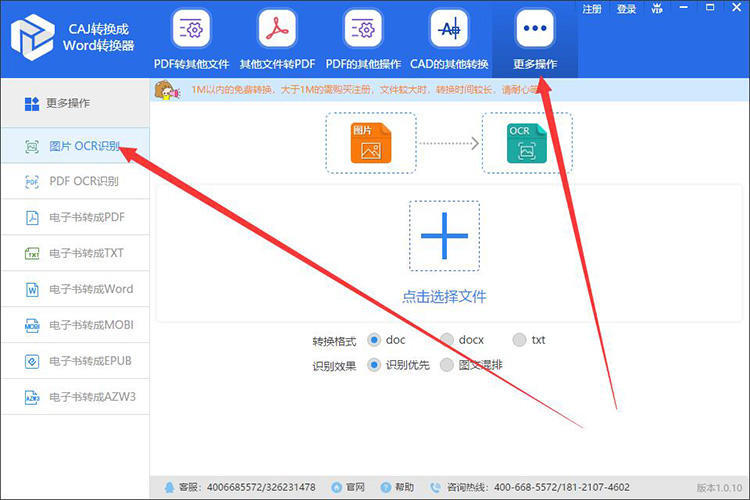Click the 电子书转成MOBI sidebar icon
Screen dimensions: 750x500
[x=32, y=325]
